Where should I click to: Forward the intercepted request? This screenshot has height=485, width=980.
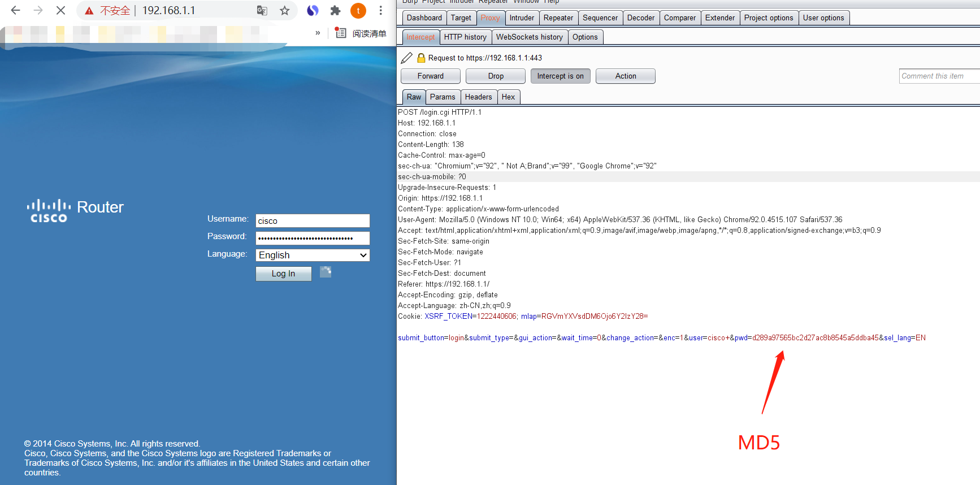point(431,76)
